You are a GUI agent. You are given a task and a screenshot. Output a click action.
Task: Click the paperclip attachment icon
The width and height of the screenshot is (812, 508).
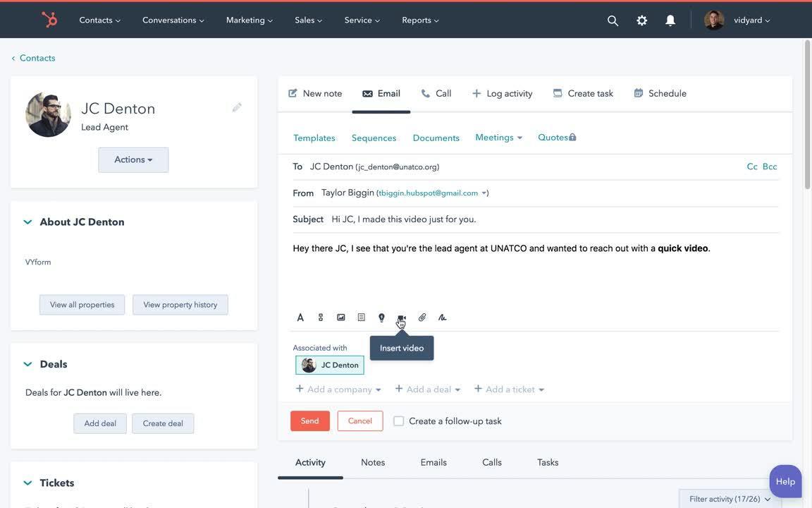pos(422,317)
